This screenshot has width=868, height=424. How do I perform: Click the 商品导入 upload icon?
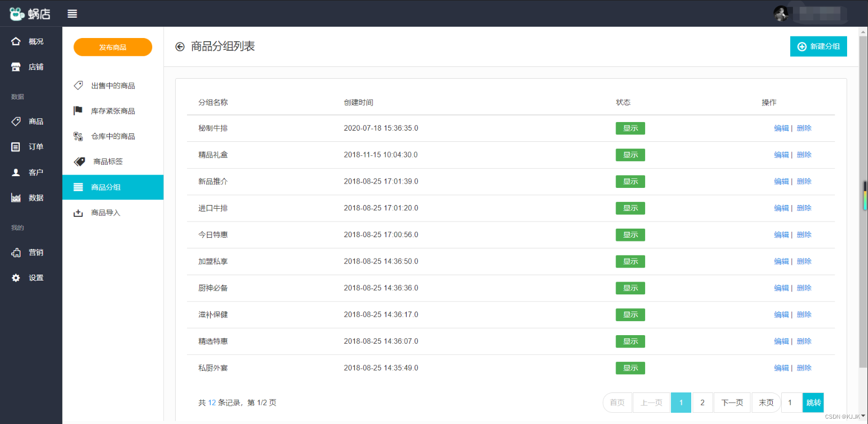tap(78, 213)
